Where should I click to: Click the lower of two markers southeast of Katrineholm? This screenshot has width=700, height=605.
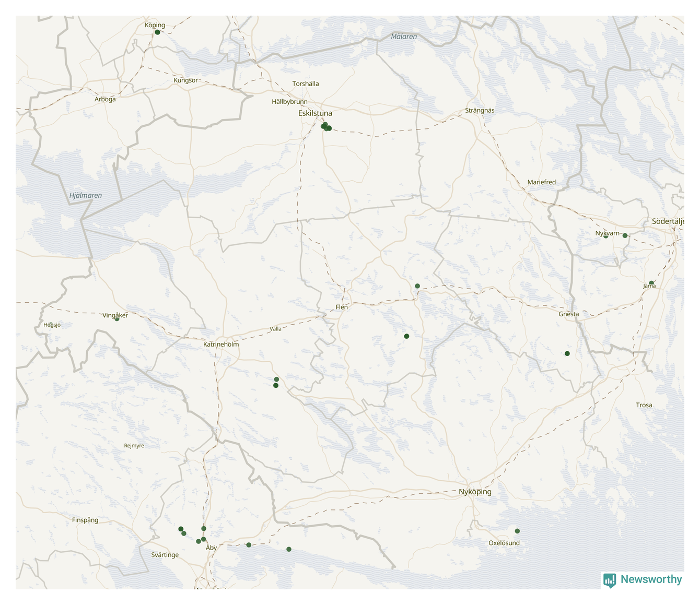click(276, 386)
